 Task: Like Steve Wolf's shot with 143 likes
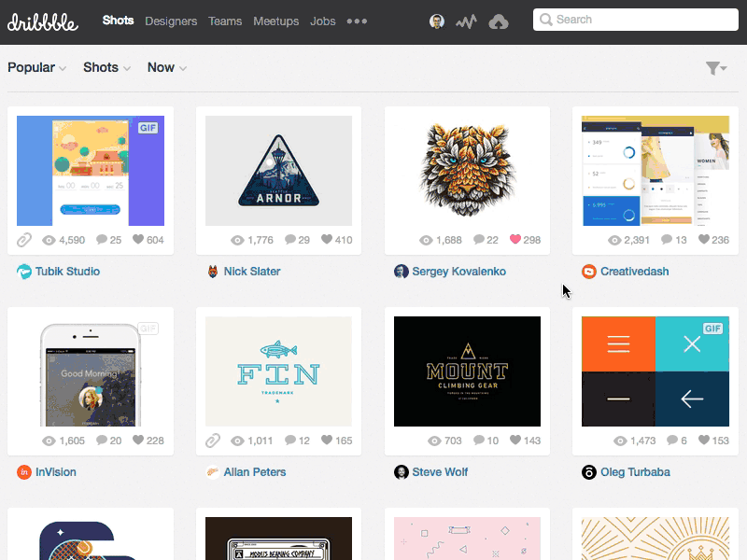point(515,440)
